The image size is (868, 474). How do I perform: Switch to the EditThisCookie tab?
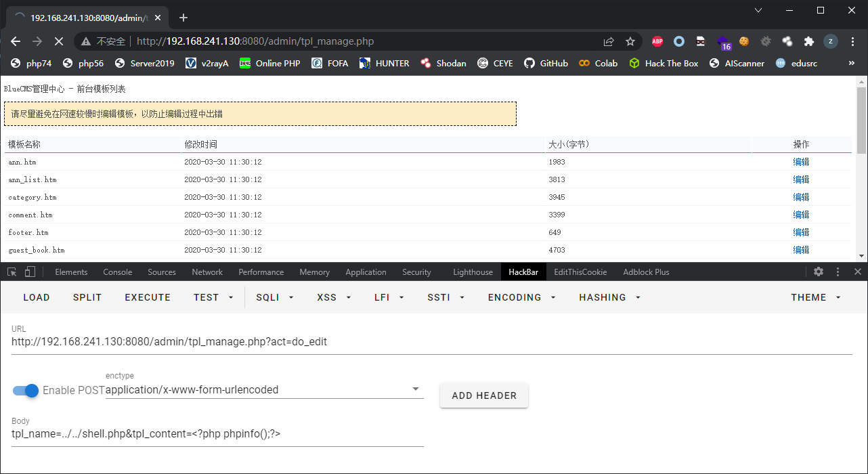point(580,272)
